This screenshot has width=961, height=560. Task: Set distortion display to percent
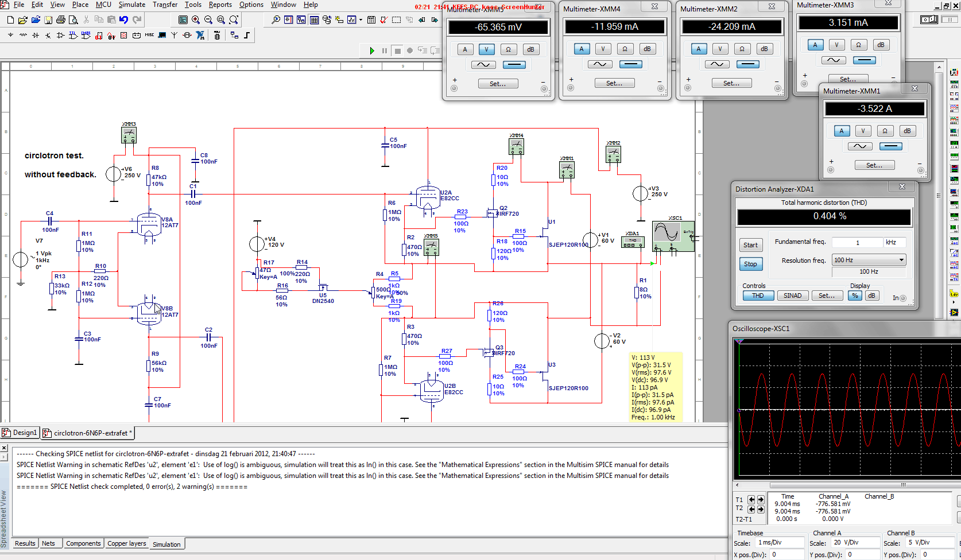click(x=855, y=295)
